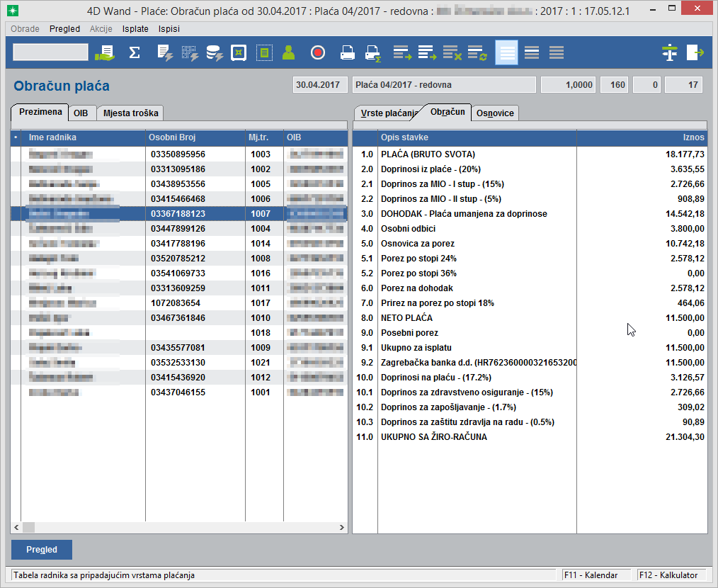Select the medium row spacing view icon
The image size is (718, 588).
[x=532, y=52]
